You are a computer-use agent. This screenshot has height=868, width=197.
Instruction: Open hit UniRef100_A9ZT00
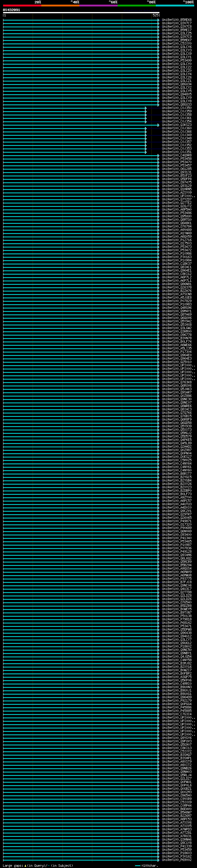point(176,497)
